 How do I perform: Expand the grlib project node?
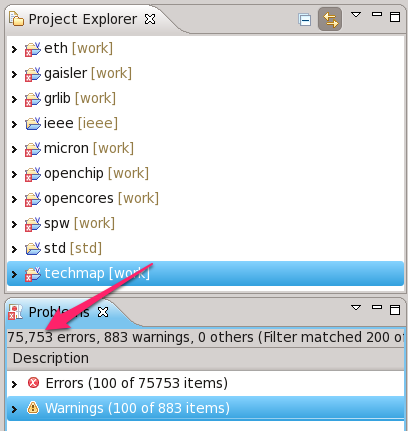[x=14, y=99]
